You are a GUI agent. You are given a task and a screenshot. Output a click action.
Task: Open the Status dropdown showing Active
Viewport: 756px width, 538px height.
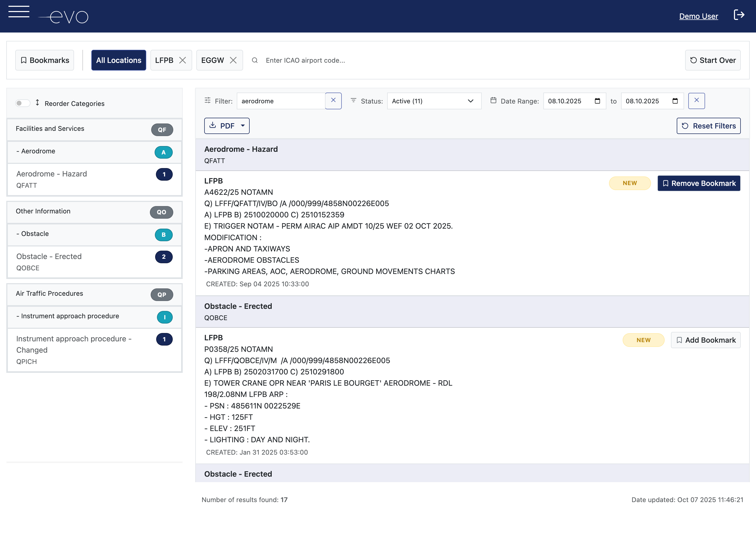(x=434, y=101)
